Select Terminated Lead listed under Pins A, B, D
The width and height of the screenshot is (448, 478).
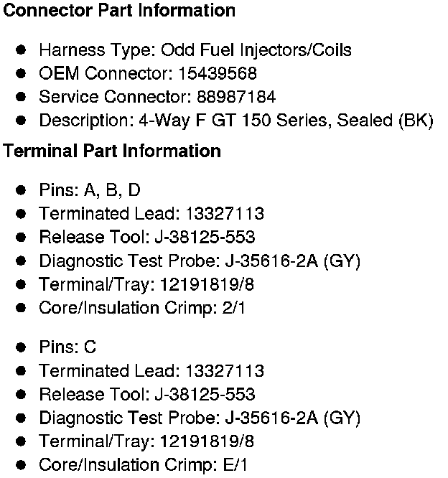click(x=151, y=214)
